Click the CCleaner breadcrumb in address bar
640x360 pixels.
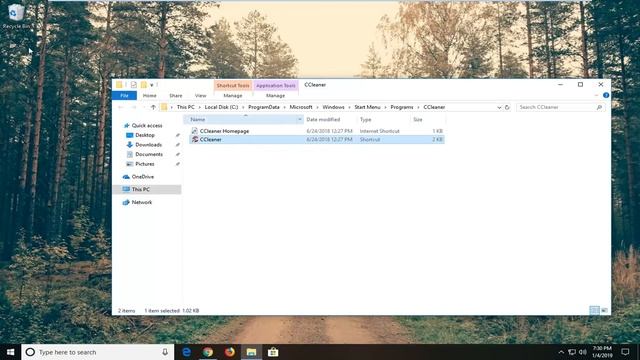click(x=434, y=107)
